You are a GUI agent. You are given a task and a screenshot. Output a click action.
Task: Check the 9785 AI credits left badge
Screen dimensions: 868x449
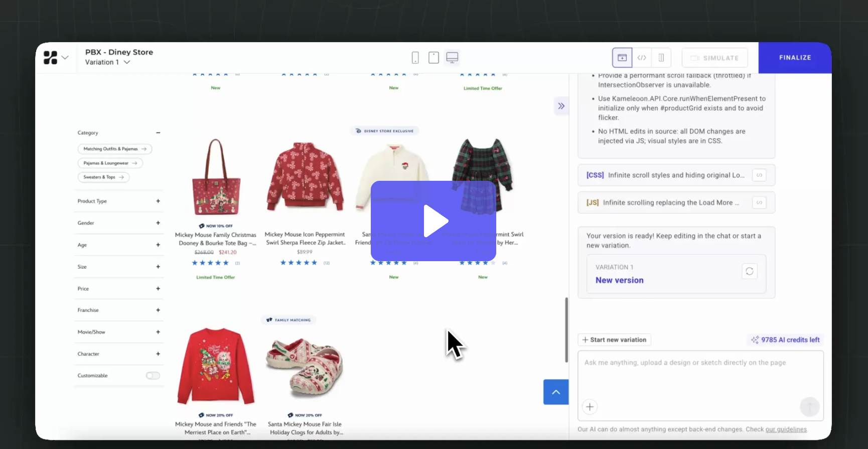785,340
